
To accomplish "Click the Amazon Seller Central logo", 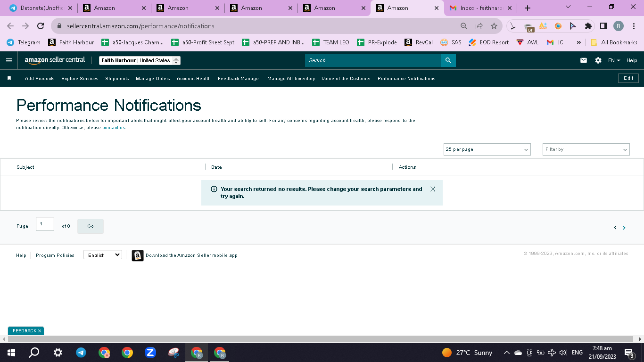I will tap(55, 60).
